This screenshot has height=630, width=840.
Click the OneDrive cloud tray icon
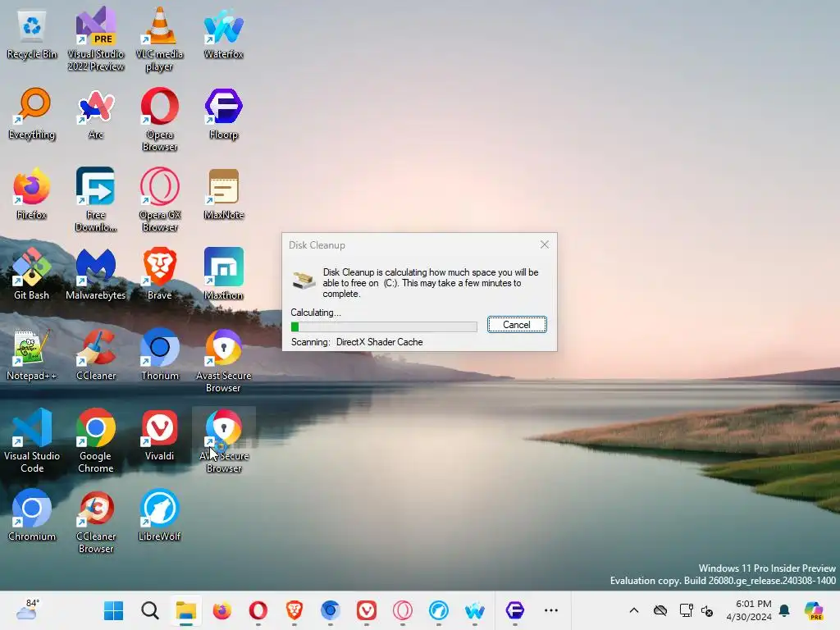(x=660, y=610)
